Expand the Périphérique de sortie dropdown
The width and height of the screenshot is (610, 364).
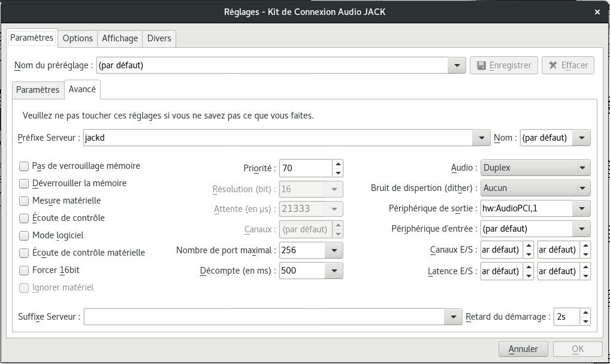click(581, 208)
